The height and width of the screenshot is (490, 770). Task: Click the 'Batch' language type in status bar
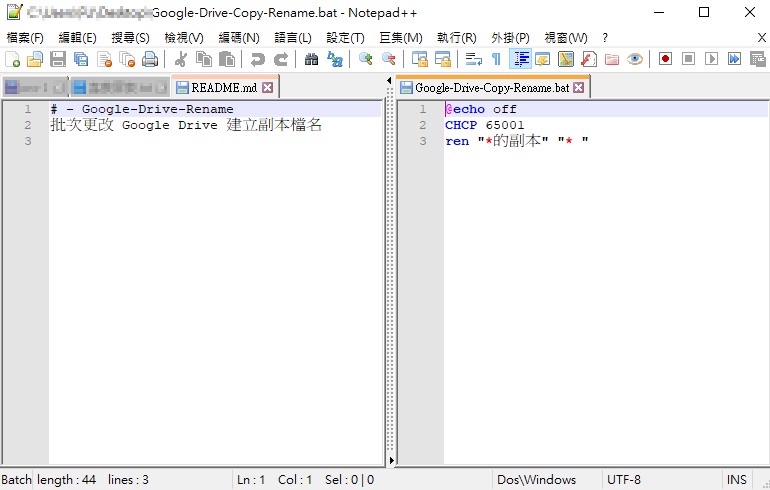coord(16,480)
